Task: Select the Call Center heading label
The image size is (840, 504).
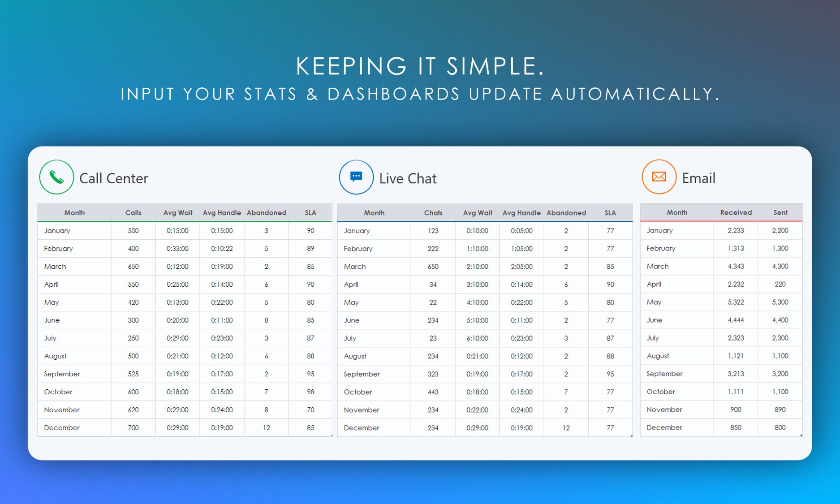Action: (114, 178)
